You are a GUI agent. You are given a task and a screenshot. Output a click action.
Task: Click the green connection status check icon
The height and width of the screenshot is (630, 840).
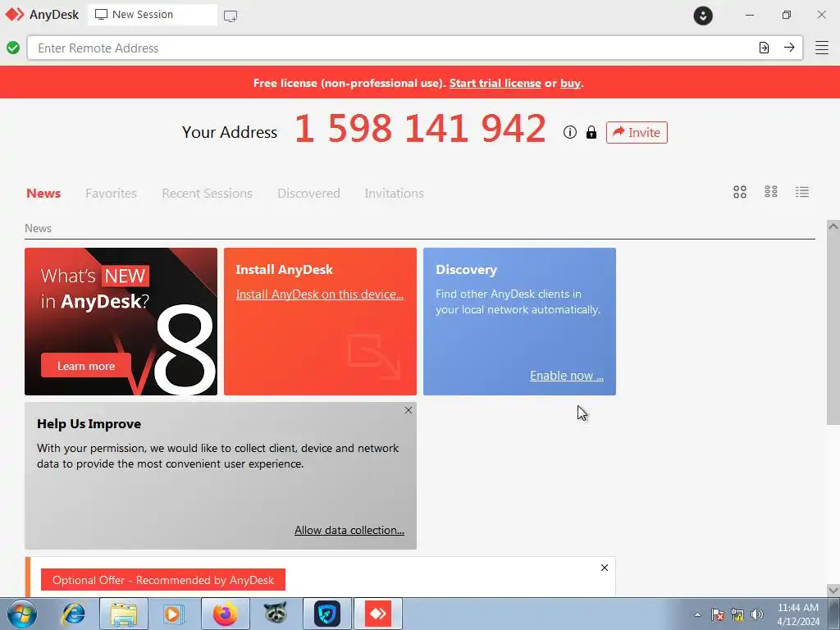pyautogui.click(x=13, y=48)
